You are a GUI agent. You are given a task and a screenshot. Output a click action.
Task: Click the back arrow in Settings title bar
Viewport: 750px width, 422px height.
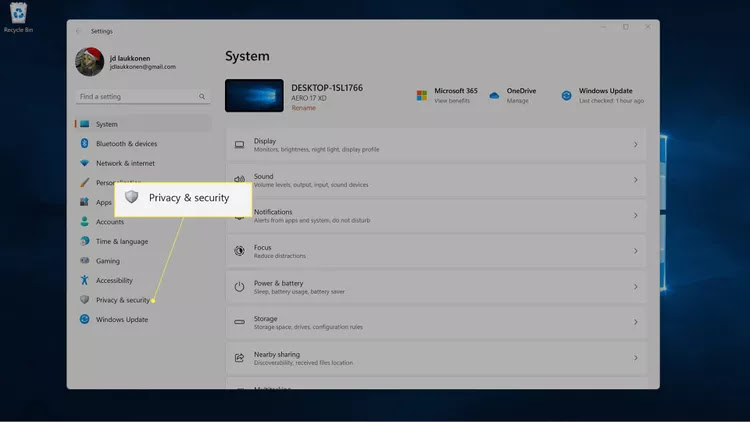(78, 31)
